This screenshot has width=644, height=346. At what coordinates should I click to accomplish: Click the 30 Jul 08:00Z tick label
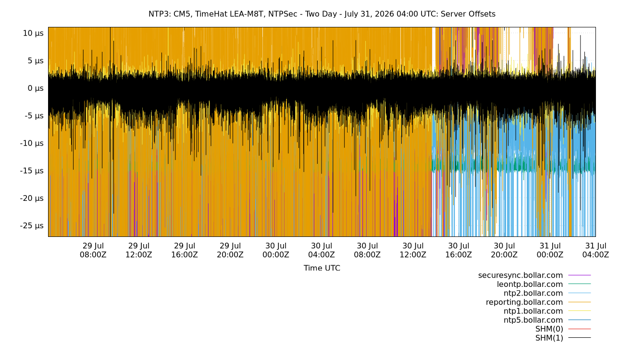coord(367,250)
